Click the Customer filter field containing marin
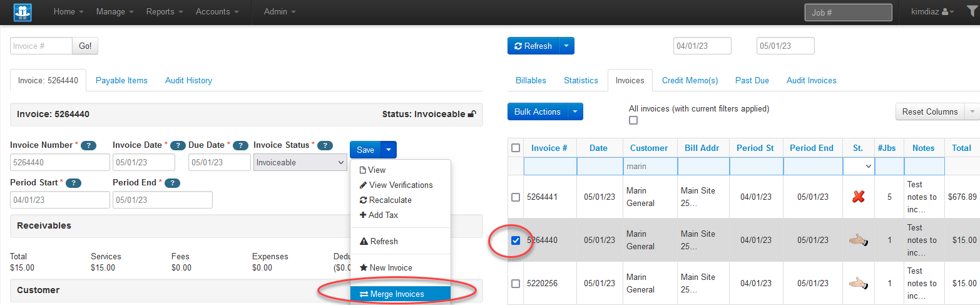980x305 pixels. point(649,166)
